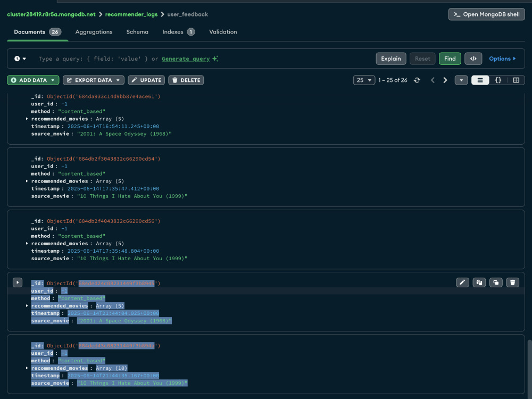The image size is (532, 399).
Task: Open the export query to language code icon
Action: point(473,59)
